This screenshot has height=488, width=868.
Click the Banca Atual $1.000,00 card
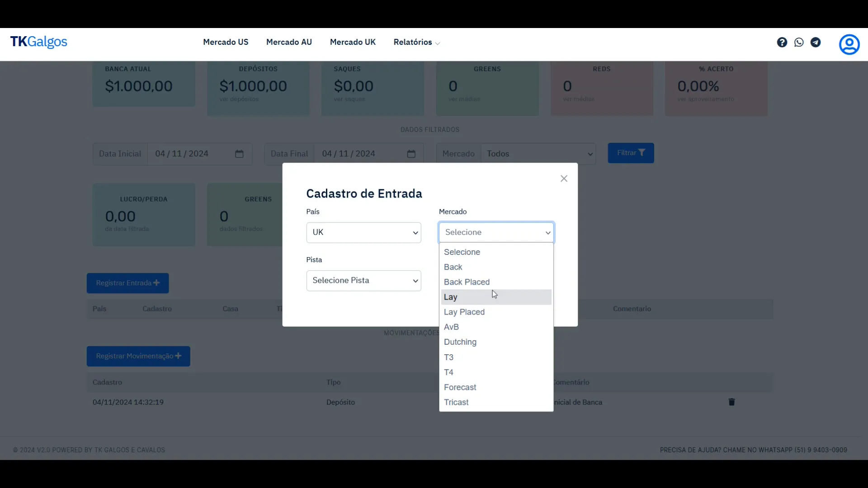(x=144, y=84)
